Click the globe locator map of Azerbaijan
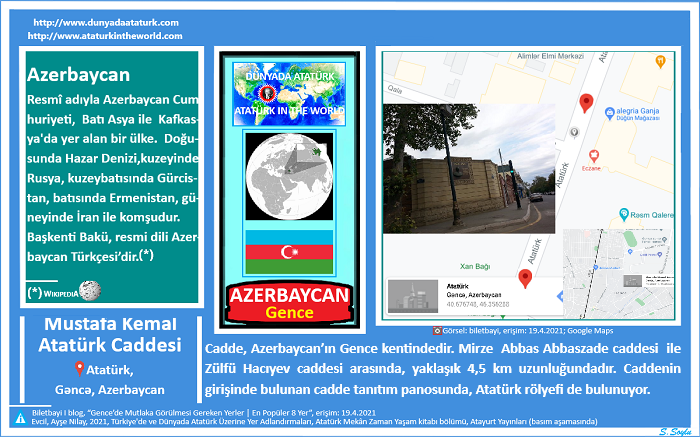Viewport: 700px width, 437px height. (289, 176)
